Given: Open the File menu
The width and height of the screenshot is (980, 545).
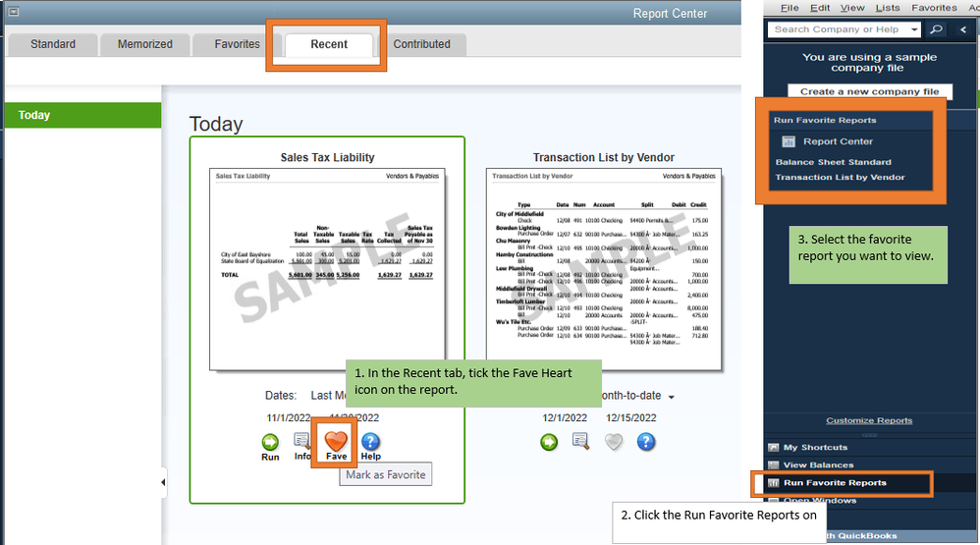Looking at the screenshot, I should pyautogui.click(x=789, y=8).
